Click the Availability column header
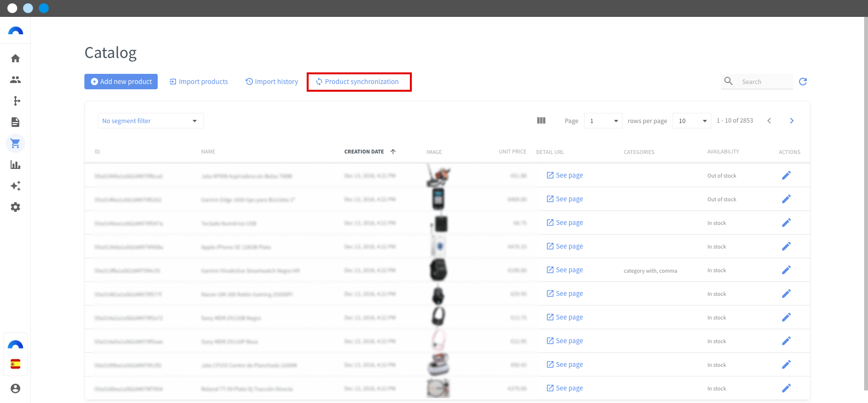Screen dimensions: 868x403 pyautogui.click(x=723, y=152)
